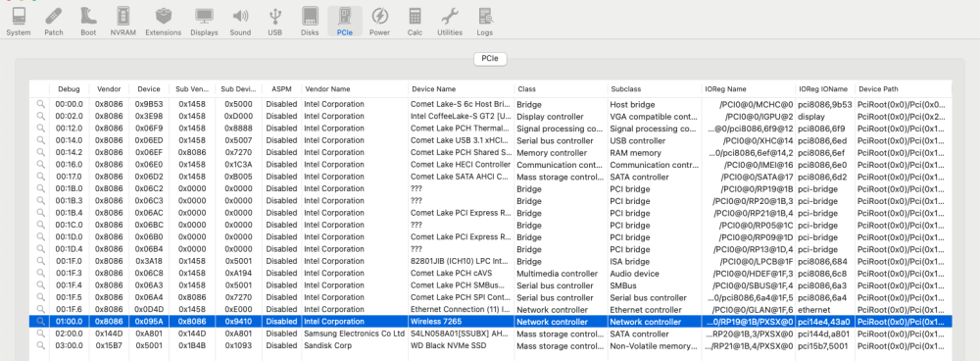980x361 pixels.
Task: Sort by the Vendor column header
Action: [x=109, y=89]
